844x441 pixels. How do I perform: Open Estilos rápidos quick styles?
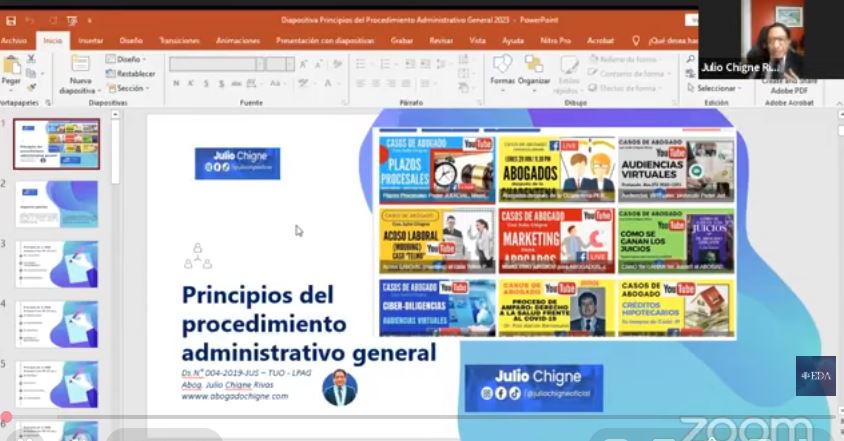tap(569, 75)
